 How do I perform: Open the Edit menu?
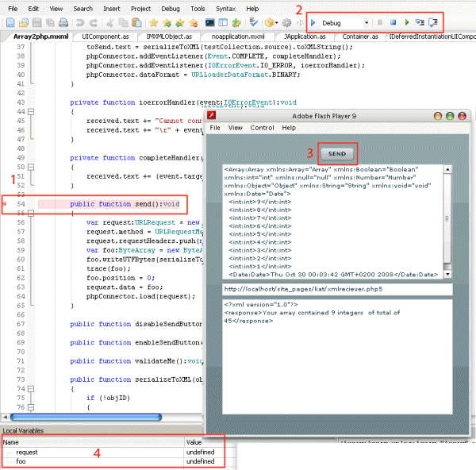click(x=33, y=9)
